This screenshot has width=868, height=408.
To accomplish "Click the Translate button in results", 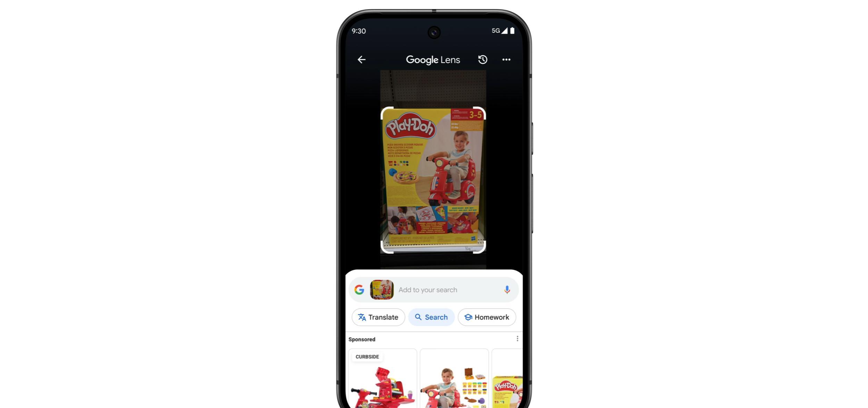I will 378,317.
